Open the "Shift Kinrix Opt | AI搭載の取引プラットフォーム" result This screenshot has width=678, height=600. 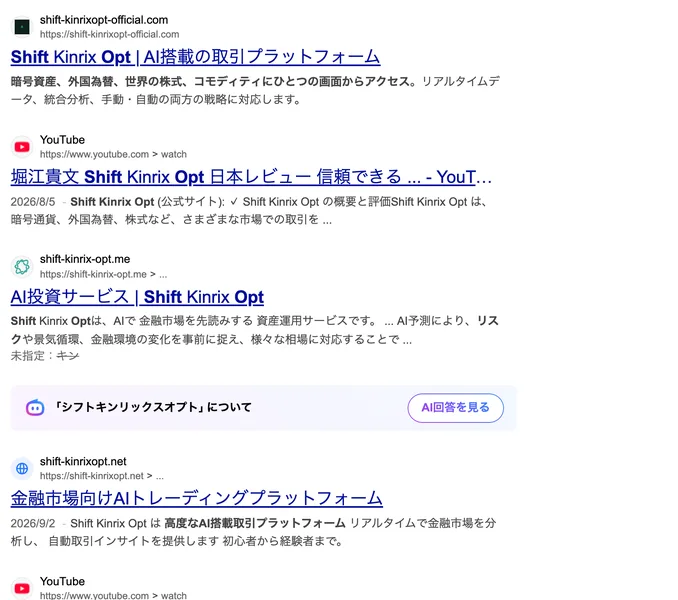(x=195, y=57)
